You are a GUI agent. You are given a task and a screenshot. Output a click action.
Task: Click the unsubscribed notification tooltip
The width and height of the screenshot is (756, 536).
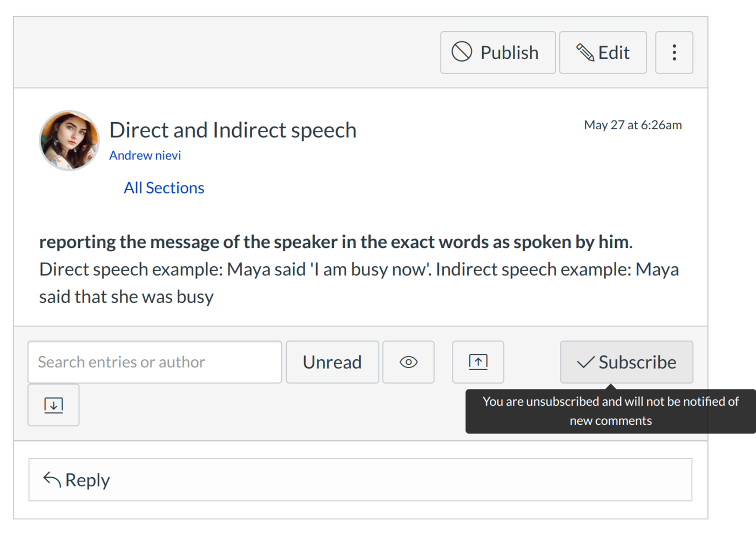[x=610, y=411]
